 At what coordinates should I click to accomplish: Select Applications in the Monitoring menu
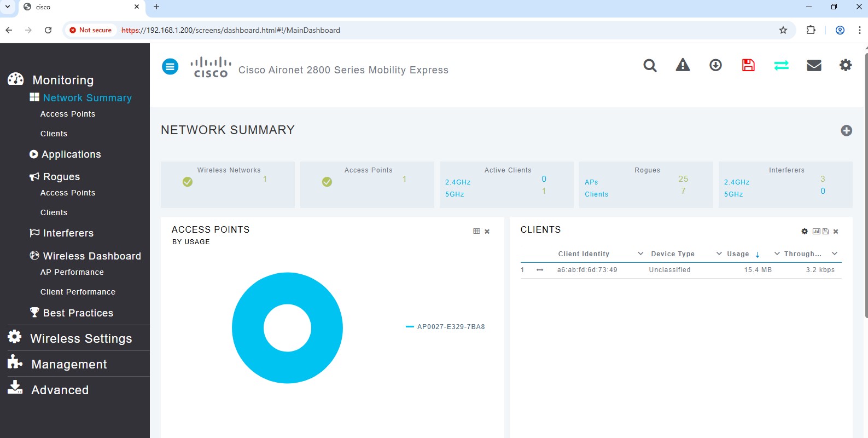coord(71,154)
